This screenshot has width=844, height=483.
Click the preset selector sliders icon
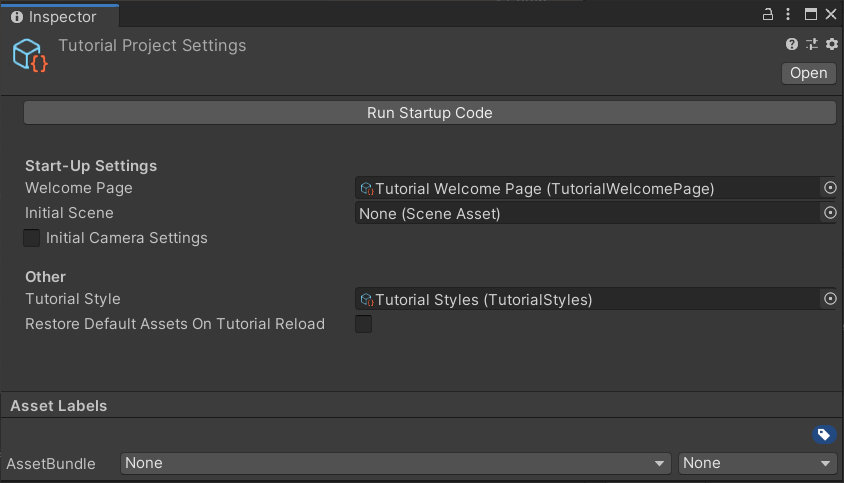click(811, 44)
